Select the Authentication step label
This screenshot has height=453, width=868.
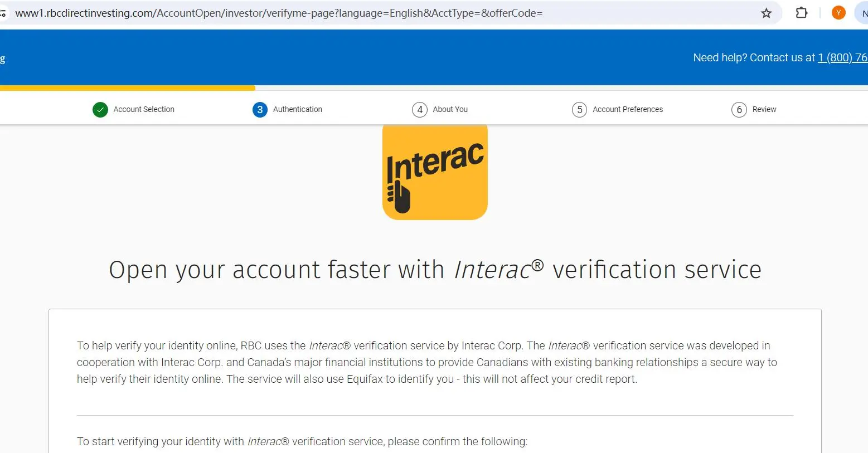298,109
